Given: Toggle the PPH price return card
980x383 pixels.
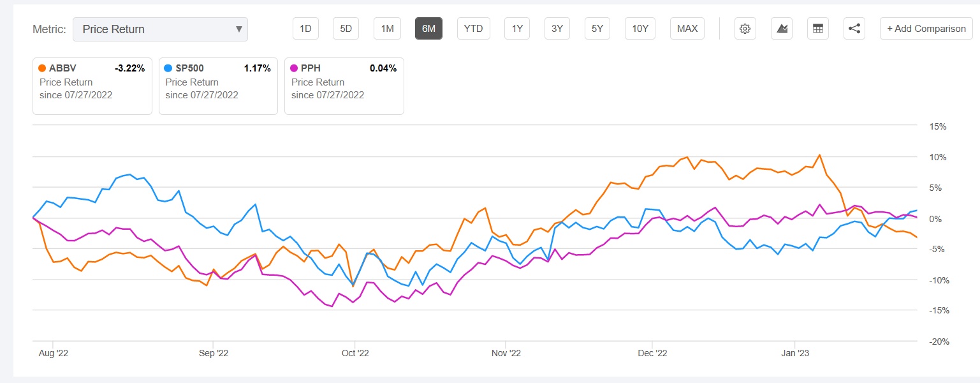Looking at the screenshot, I should click(x=344, y=86).
